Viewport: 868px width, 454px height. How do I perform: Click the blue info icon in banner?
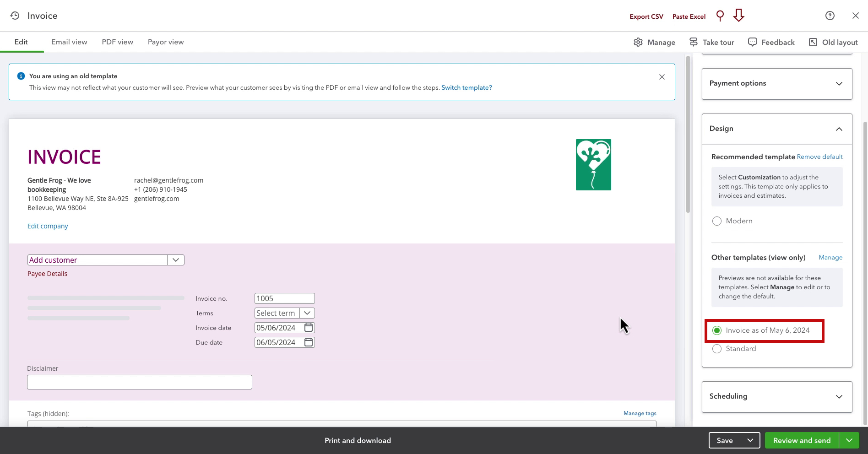point(21,76)
